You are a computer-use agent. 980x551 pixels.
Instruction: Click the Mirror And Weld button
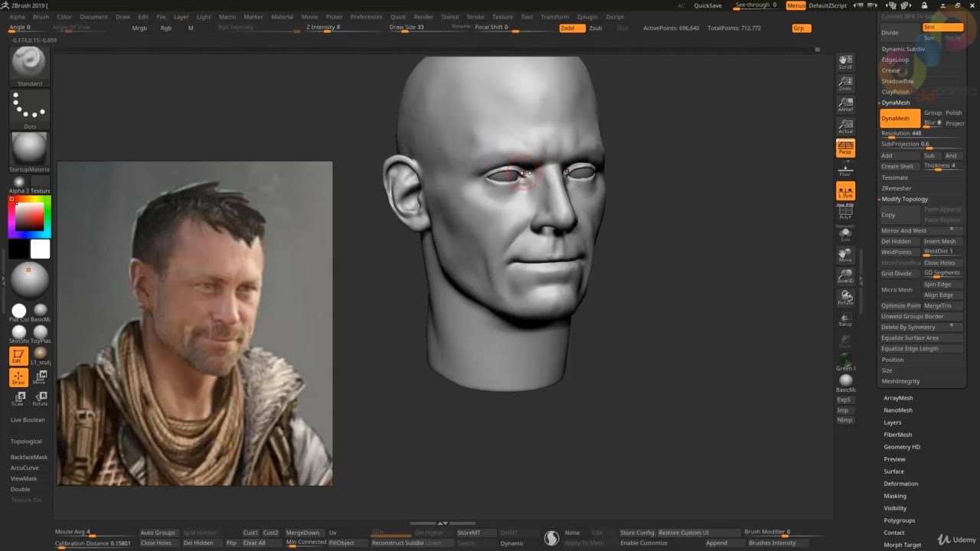(921, 230)
